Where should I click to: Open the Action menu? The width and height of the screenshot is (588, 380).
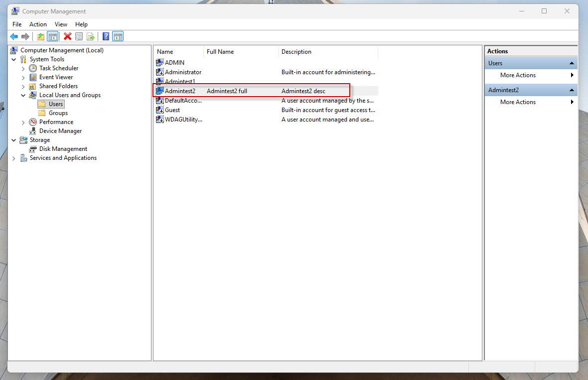pyautogui.click(x=38, y=24)
